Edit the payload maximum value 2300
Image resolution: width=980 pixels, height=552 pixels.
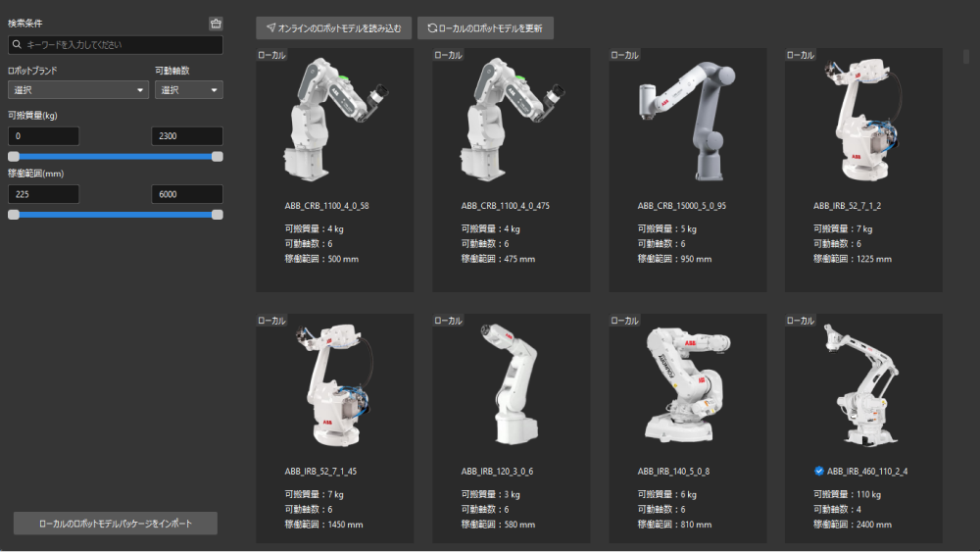[x=187, y=135]
